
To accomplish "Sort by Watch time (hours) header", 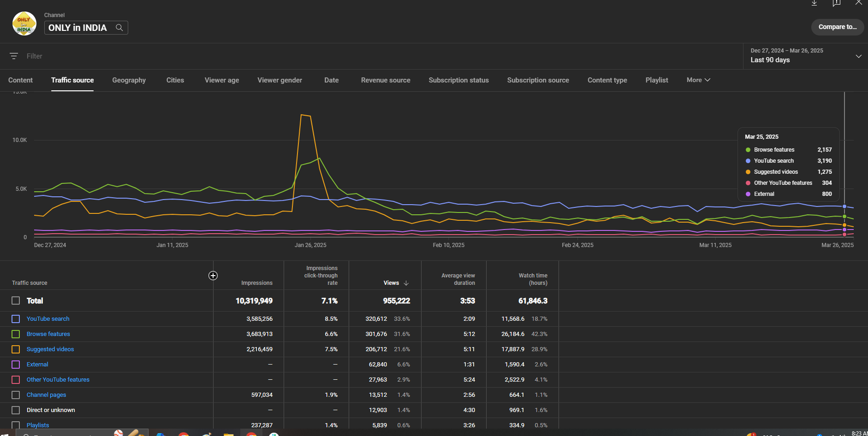I will click(533, 279).
